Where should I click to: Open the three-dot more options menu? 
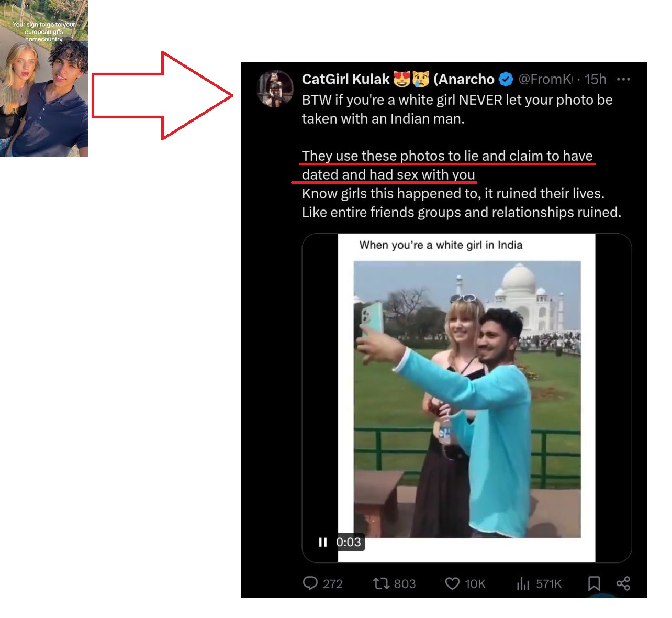(623, 79)
